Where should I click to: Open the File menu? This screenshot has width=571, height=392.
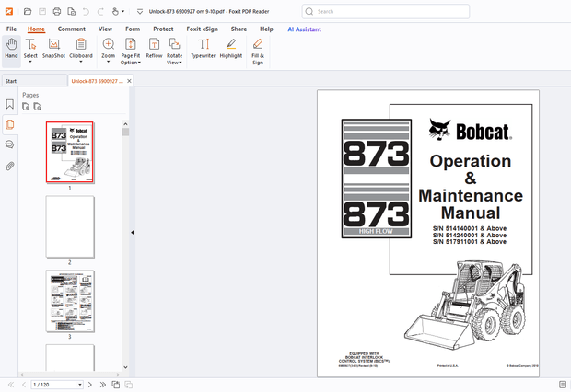(x=11, y=29)
